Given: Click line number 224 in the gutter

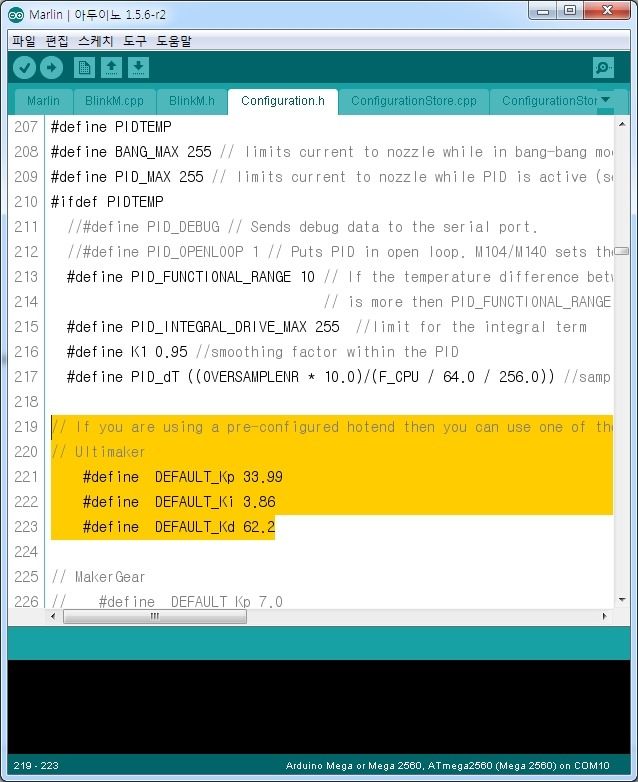Looking at the screenshot, I should [x=26, y=552].
